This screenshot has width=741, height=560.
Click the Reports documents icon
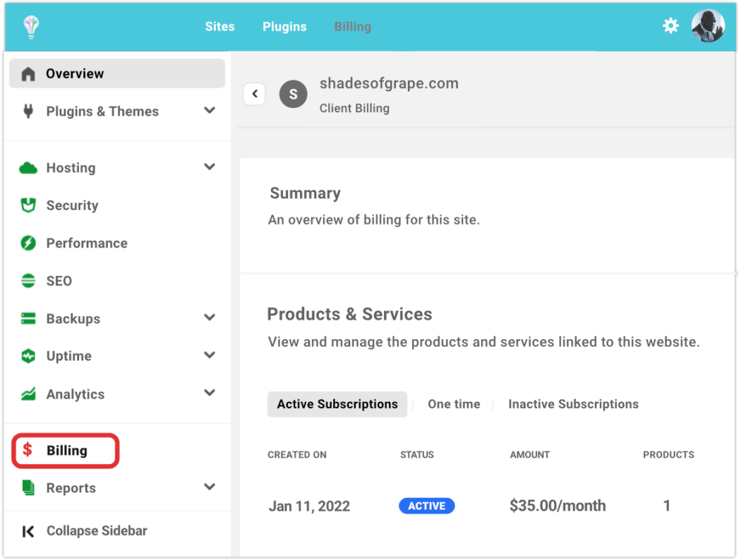pyautogui.click(x=28, y=488)
